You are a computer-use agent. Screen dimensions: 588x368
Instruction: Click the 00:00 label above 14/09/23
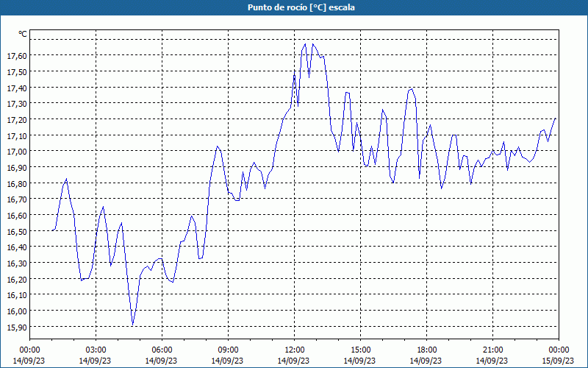(x=29, y=350)
